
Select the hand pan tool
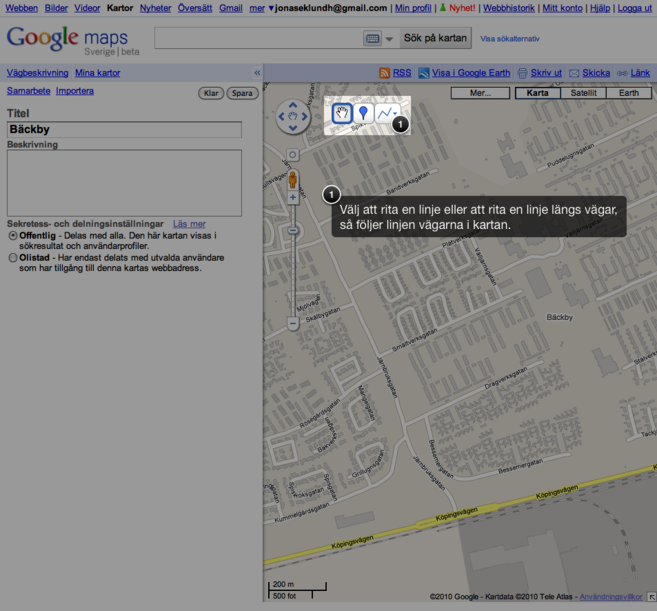click(x=342, y=114)
